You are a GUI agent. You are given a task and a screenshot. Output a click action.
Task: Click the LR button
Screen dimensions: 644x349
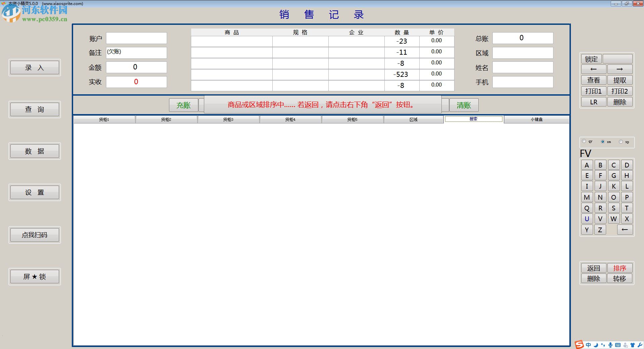[593, 102]
